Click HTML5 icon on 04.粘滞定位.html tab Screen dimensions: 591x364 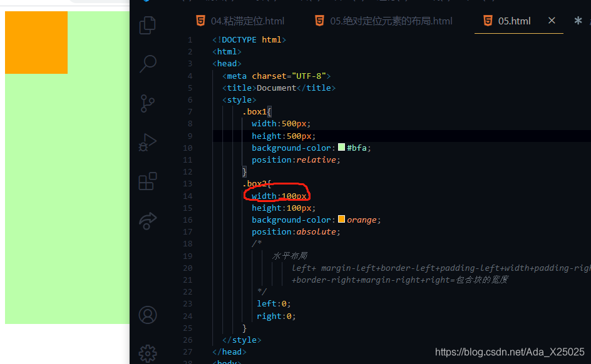pos(200,21)
